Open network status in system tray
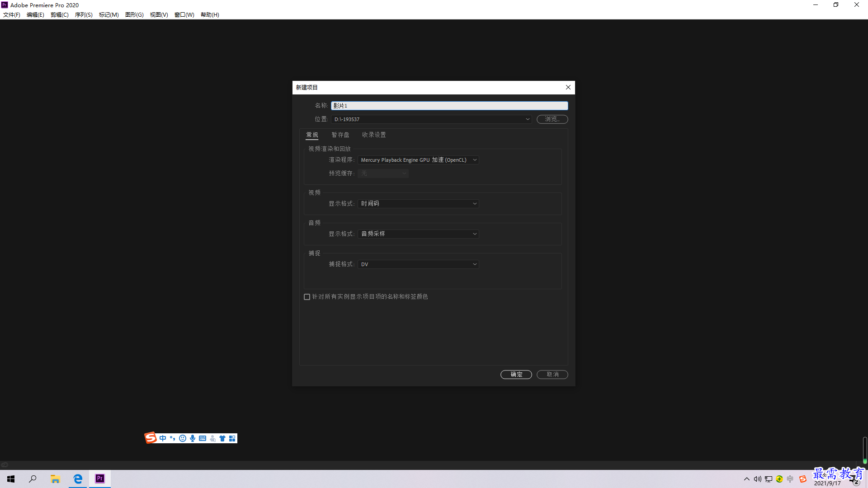Viewport: 868px width, 488px height. [769, 479]
